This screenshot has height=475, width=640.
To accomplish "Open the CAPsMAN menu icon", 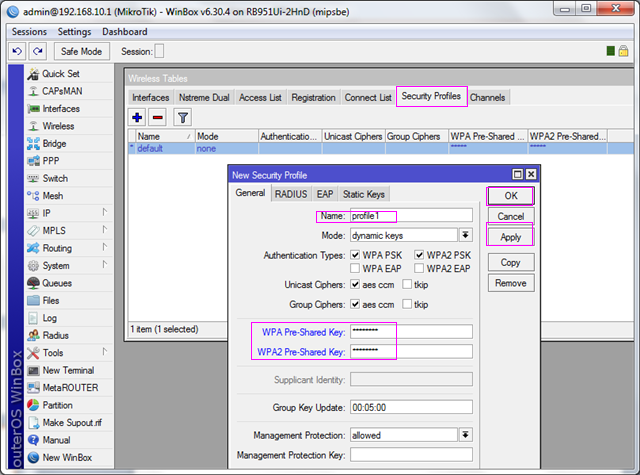I will pyautogui.click(x=33, y=91).
